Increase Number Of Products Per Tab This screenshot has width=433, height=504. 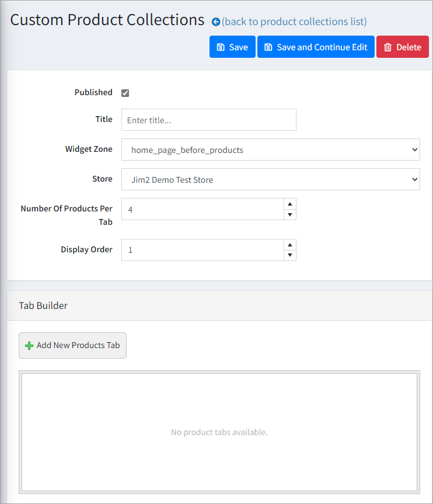[289, 204]
